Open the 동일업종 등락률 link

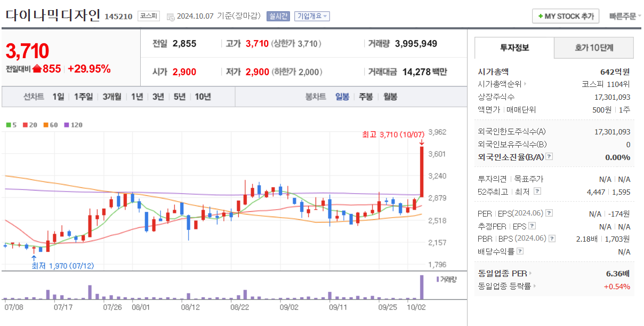(x=507, y=286)
